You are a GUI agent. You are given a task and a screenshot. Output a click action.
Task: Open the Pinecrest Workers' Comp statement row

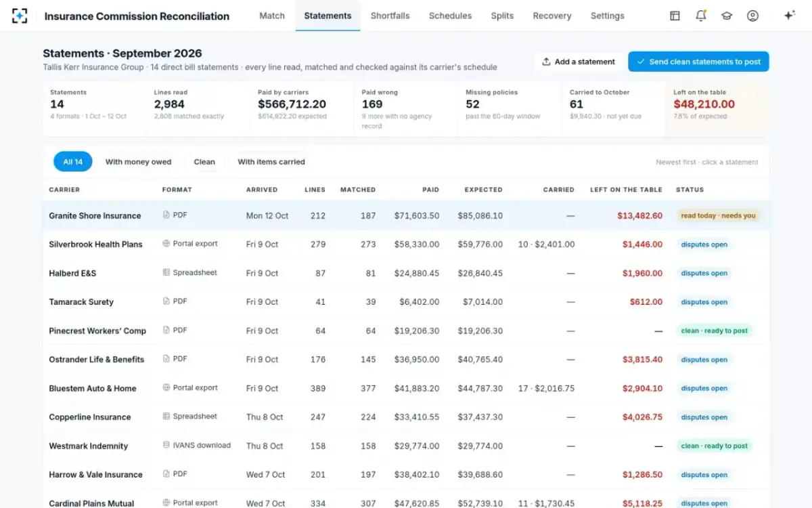[406, 331]
